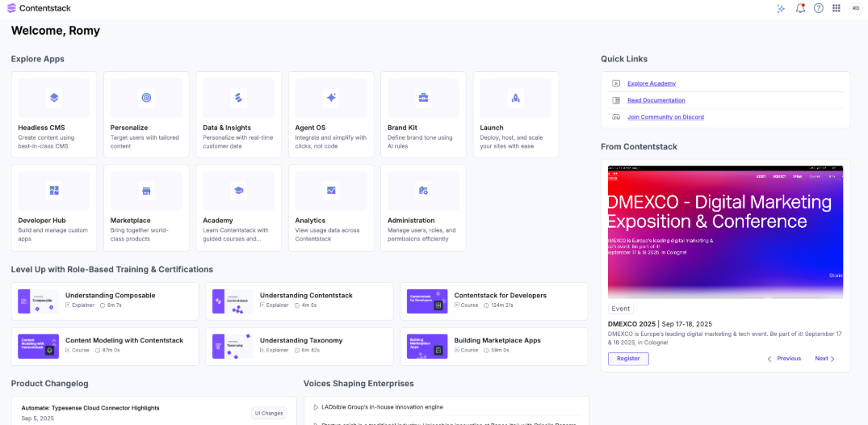Click the UI Changes tag in changelog
Image resolution: width=868 pixels, height=425 pixels.
pos(269,413)
